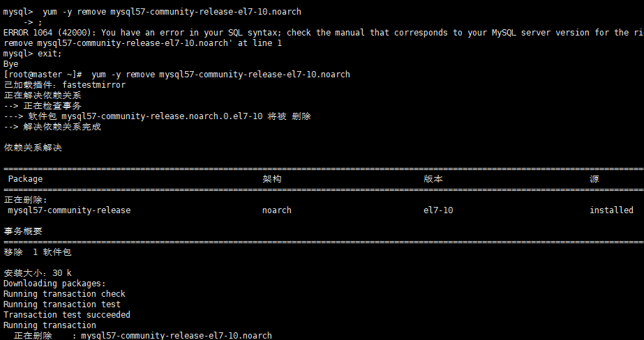The image size is (644, 340).
Task: Click the 'Running transaction check' line
Action: click(x=64, y=294)
